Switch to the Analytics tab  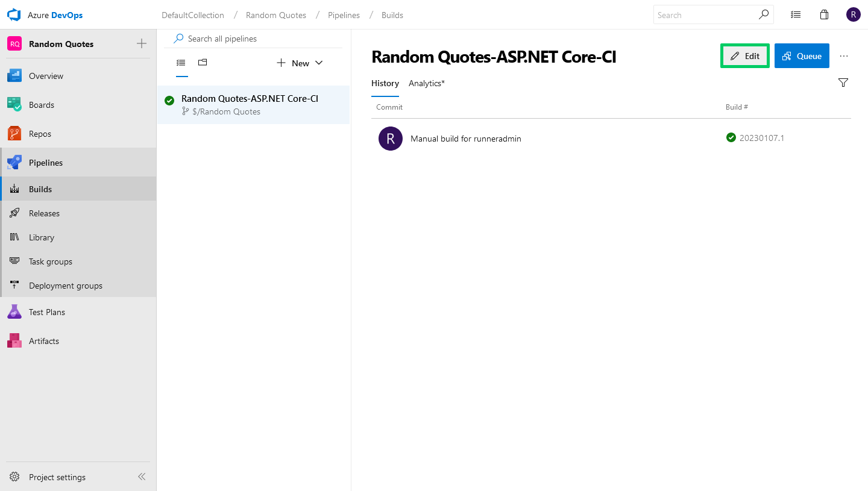[427, 83]
